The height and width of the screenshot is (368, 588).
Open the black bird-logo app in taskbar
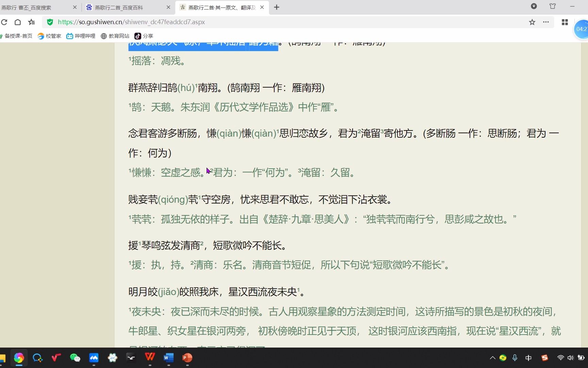[131, 358]
